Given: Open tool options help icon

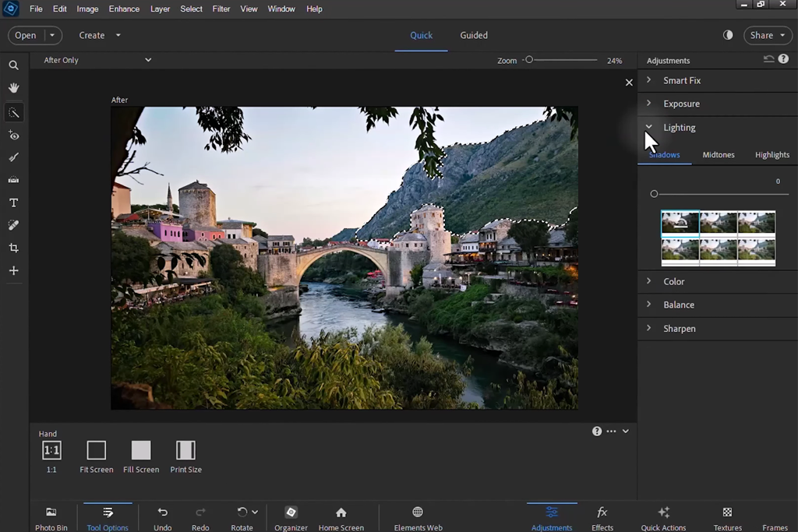Looking at the screenshot, I should pyautogui.click(x=597, y=432).
